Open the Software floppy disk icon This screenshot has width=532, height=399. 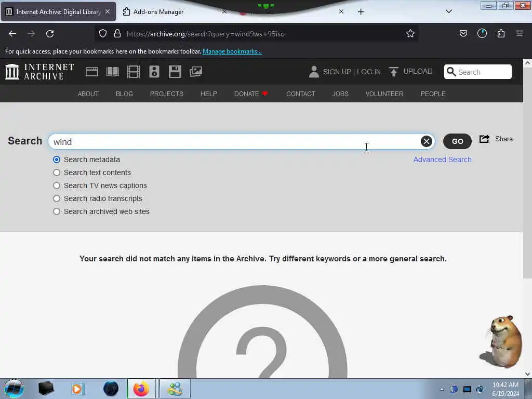tap(175, 72)
